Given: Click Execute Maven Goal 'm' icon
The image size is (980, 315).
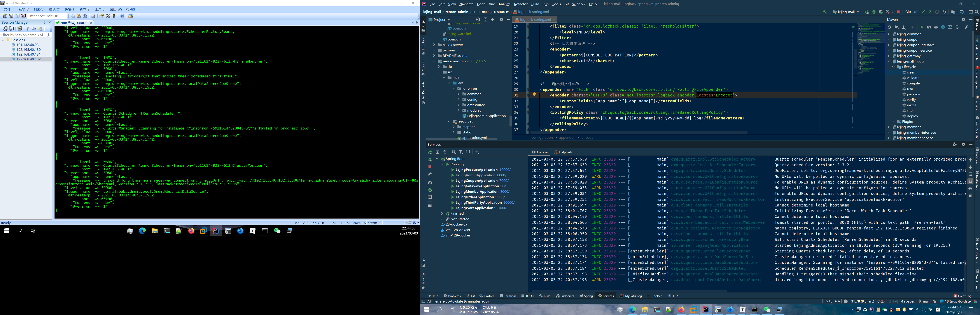Looking at the screenshot, I should (x=929, y=27).
